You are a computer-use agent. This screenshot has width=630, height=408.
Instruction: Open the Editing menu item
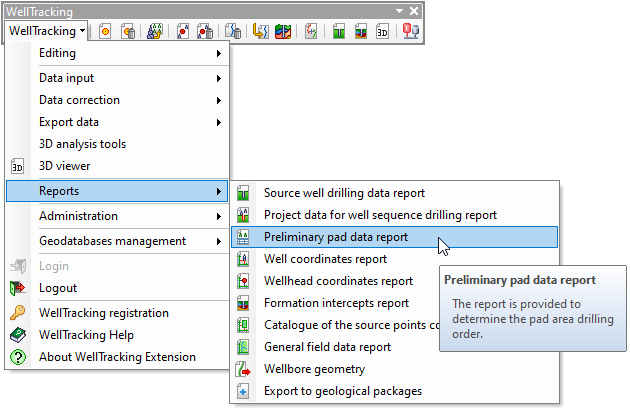[117, 53]
